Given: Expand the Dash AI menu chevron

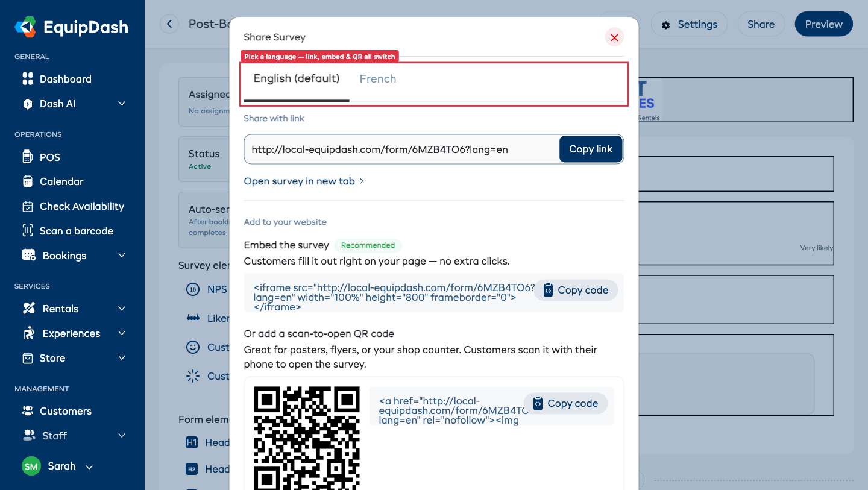Looking at the screenshot, I should point(122,104).
